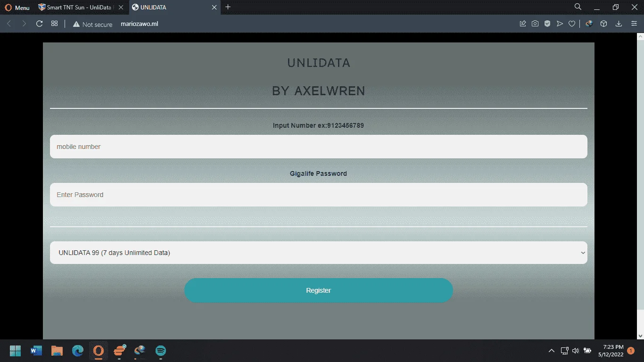Screen dimensions: 644x362
Task: Open the My Flow send arrow icon
Action: (560, 24)
